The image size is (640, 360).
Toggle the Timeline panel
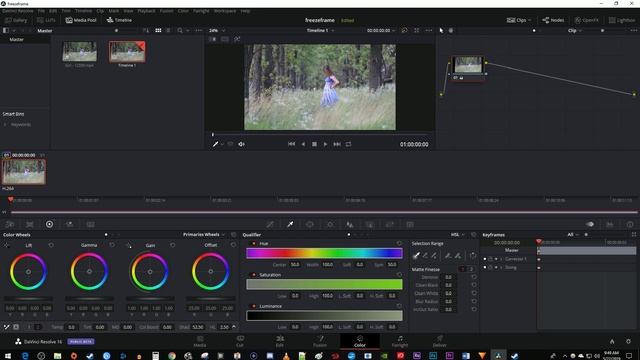click(119, 20)
